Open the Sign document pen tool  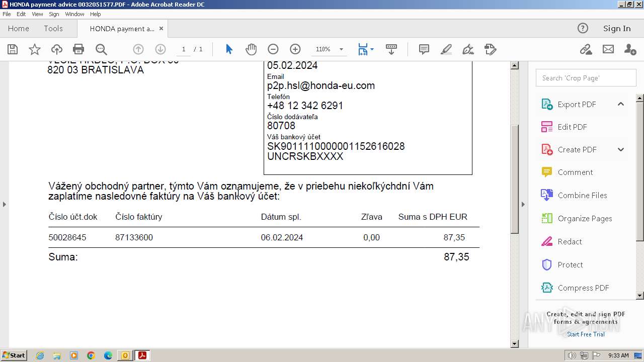pos(468,49)
